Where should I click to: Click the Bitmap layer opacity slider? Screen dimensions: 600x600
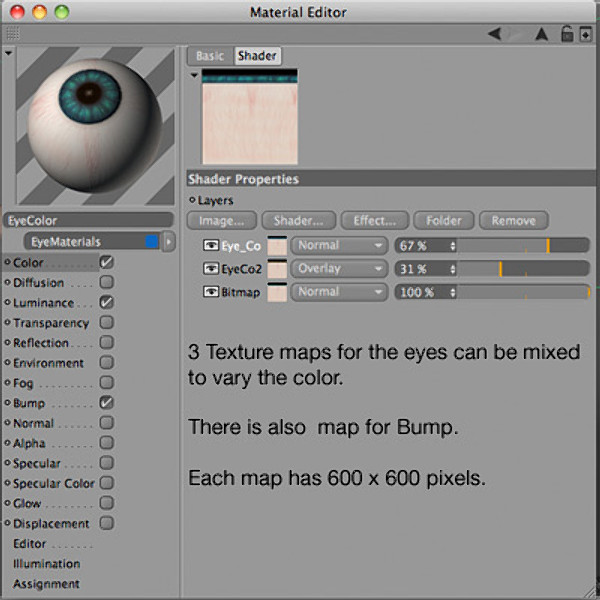pos(523,292)
